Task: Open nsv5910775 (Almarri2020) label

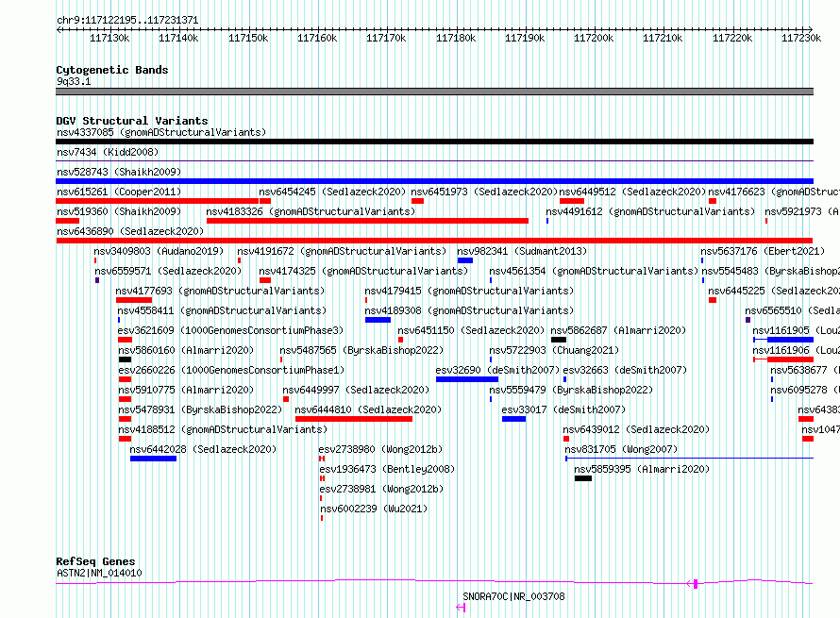Action: [x=186, y=390]
